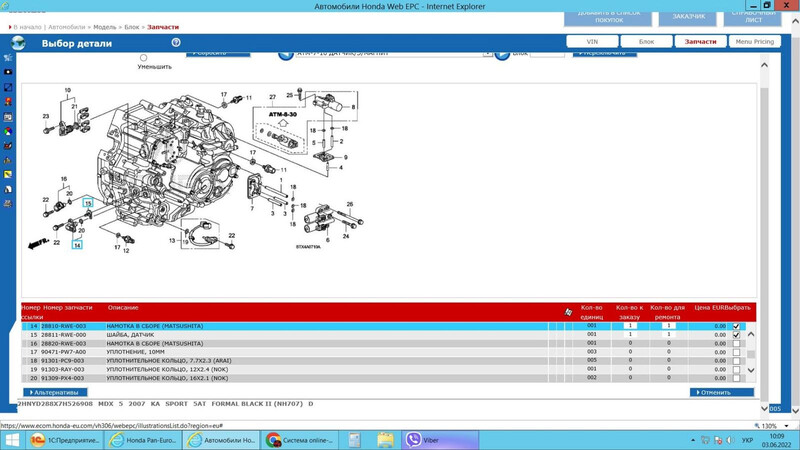
Task: Open the Автомобили breadcrumb link
Action: click(x=66, y=27)
